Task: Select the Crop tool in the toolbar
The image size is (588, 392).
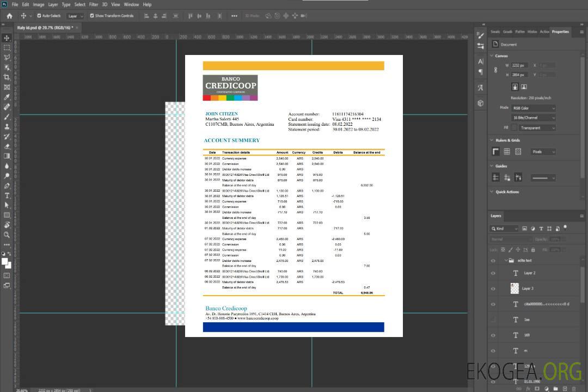Action: pyautogui.click(x=7, y=77)
